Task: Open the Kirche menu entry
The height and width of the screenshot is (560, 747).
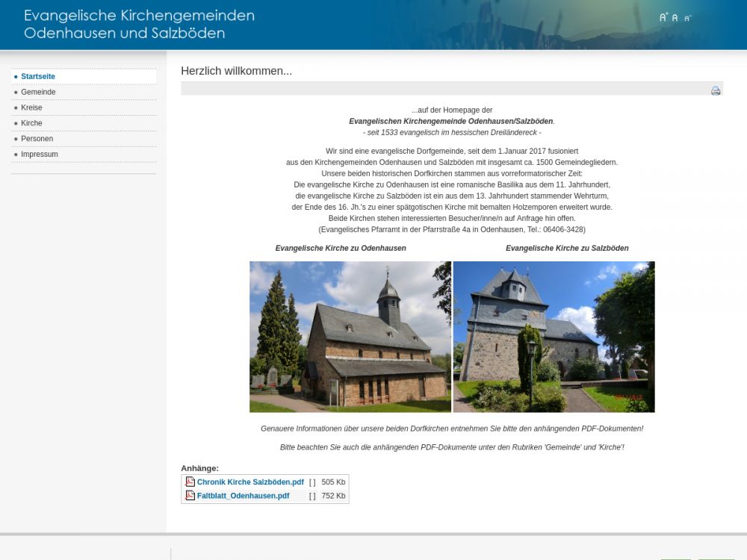Action: (x=31, y=123)
